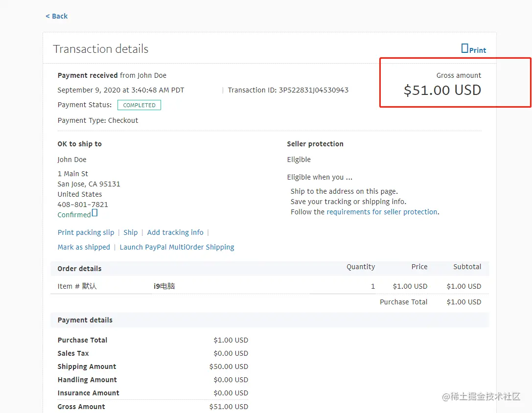The image size is (532, 413).
Task: Click Mark as shipped
Action: (x=84, y=247)
